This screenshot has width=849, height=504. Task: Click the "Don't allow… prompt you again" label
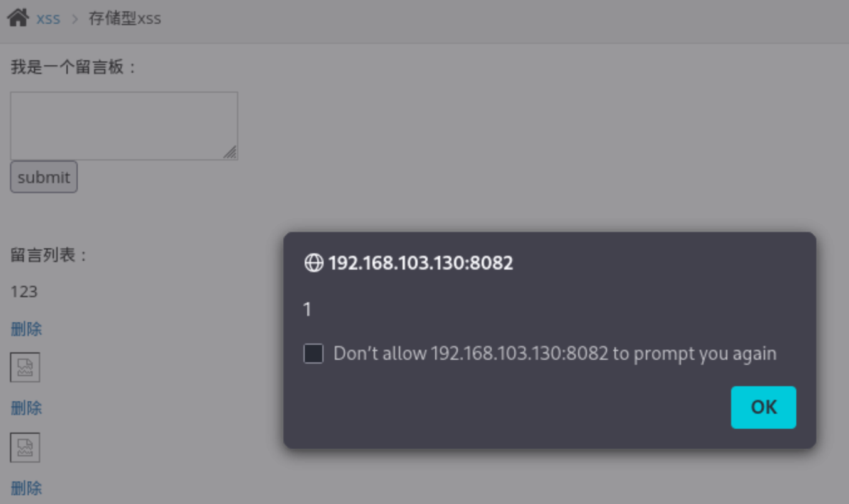554,354
